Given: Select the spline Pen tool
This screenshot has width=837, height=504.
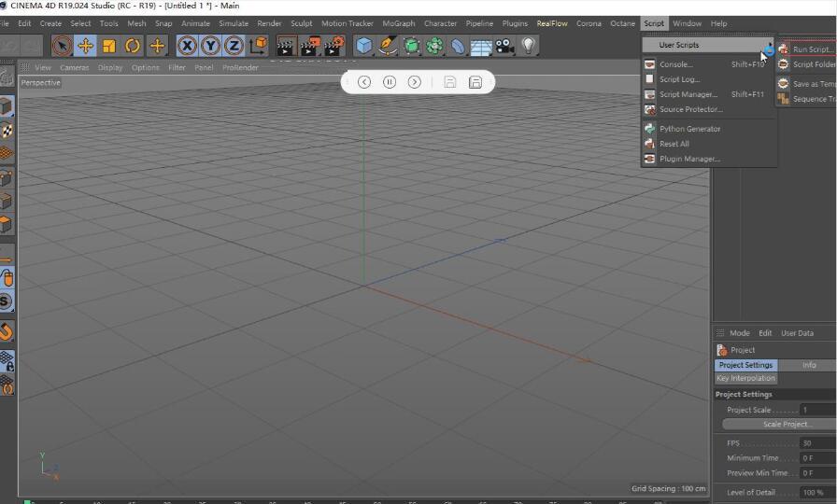Looking at the screenshot, I should tap(388, 46).
